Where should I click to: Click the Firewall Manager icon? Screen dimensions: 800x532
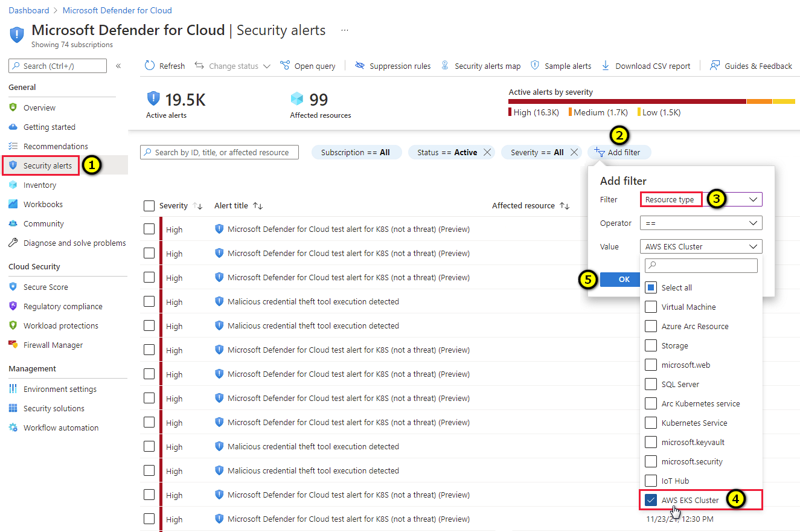coord(13,345)
